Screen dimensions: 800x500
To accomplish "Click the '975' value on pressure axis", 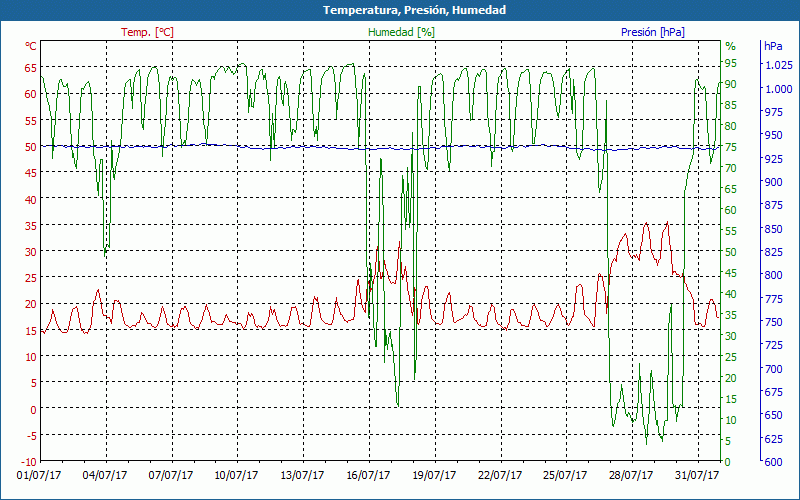I will [x=773, y=112].
